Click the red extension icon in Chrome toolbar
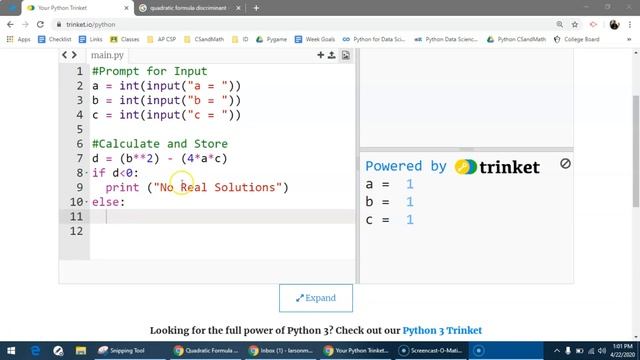 point(593,24)
